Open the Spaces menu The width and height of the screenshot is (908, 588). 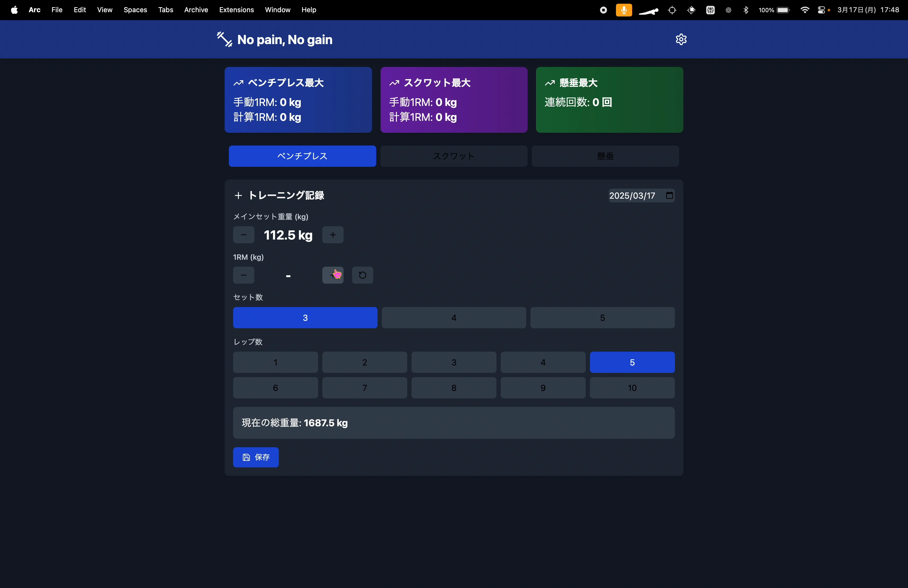[x=135, y=10]
